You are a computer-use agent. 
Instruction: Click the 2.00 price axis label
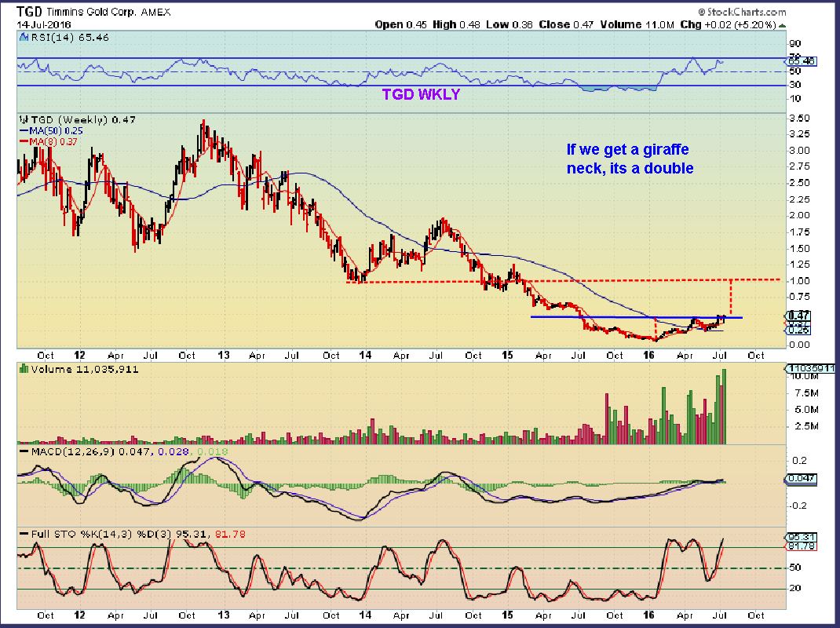pos(800,215)
